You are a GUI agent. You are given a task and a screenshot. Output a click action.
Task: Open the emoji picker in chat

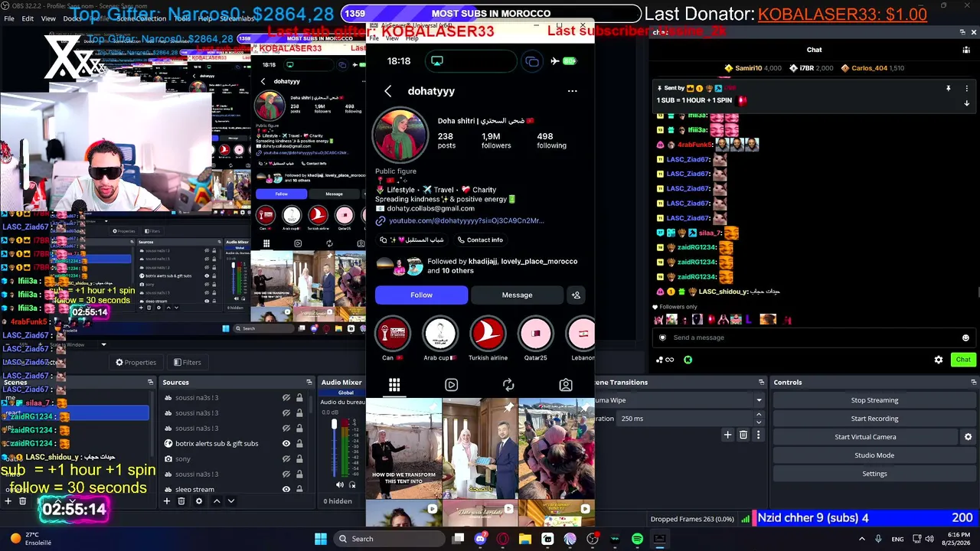point(965,337)
